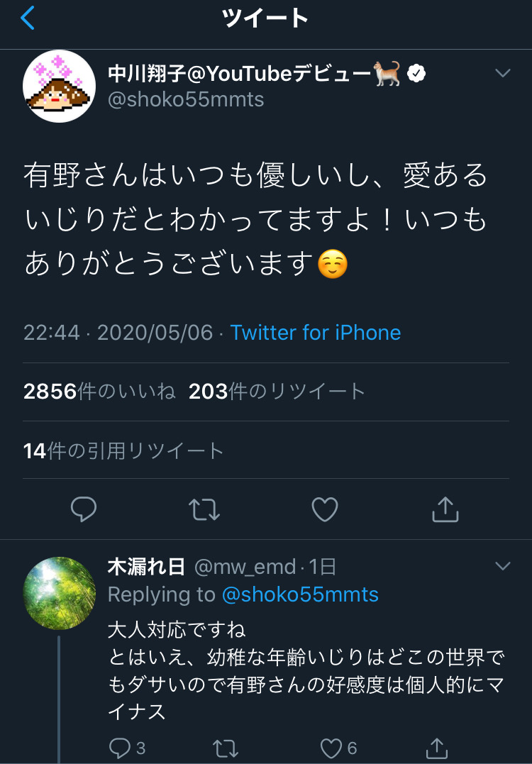Image resolution: width=532 pixels, height=764 pixels.
Task: Open @shoko55mmts mention in reply
Action: pos(300,594)
